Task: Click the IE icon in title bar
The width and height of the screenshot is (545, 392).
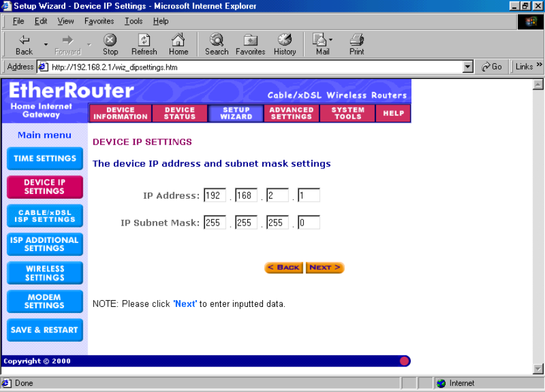Action: coord(6,6)
